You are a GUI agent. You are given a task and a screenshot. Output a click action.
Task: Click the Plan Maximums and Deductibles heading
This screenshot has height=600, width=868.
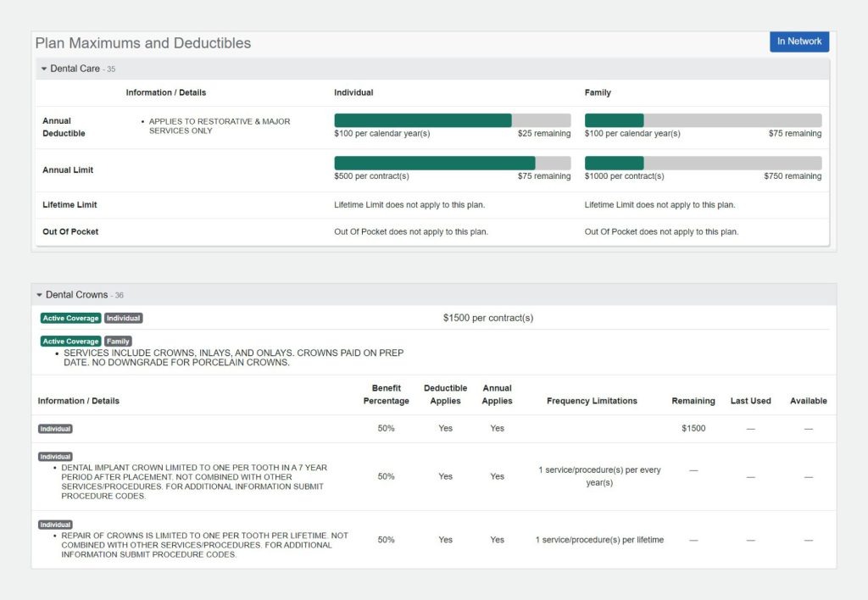pos(143,43)
